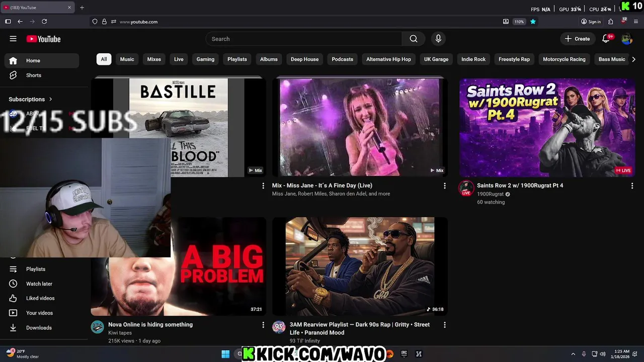Open Saints Row 2 w/ 1900Rugrat title

pyautogui.click(x=520, y=186)
